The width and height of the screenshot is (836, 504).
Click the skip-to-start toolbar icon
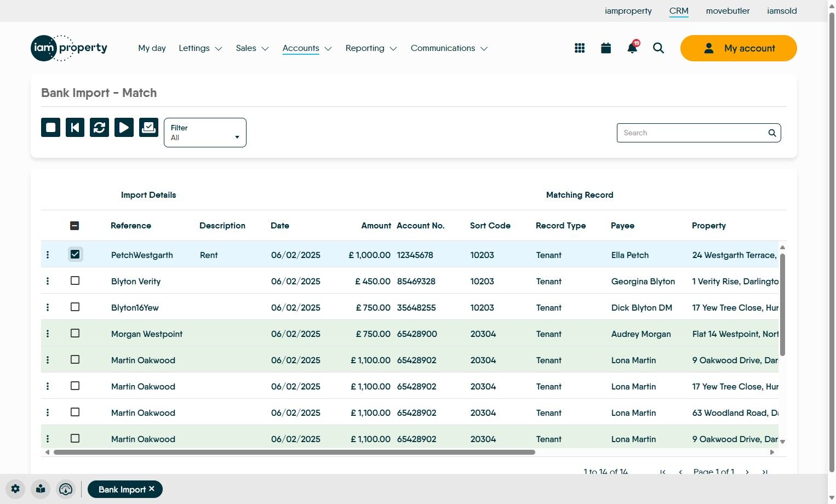(75, 128)
